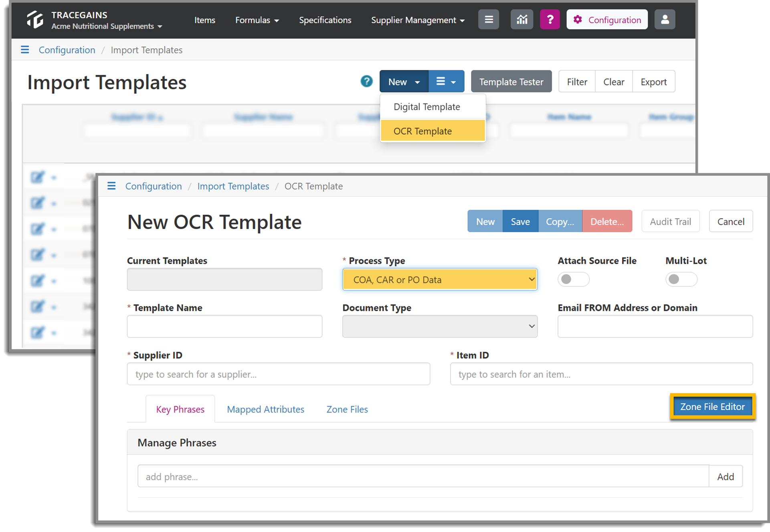The image size is (770, 532).
Task: Expand the Supplier Management dropdown
Action: point(418,20)
